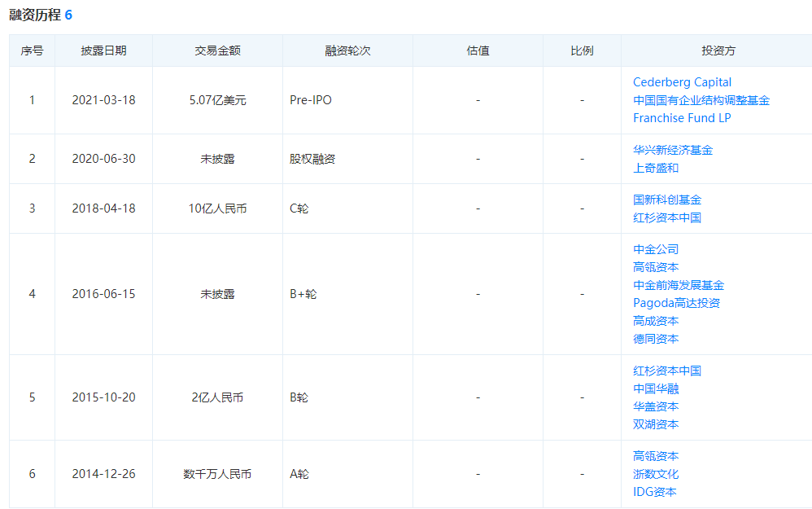Click sequence number 3 in the C轮 row
This screenshot has width=812, height=509.
32,208
